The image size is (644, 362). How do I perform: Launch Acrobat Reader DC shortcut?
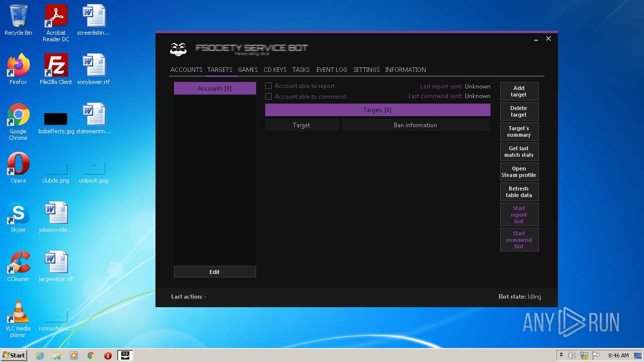(56, 23)
